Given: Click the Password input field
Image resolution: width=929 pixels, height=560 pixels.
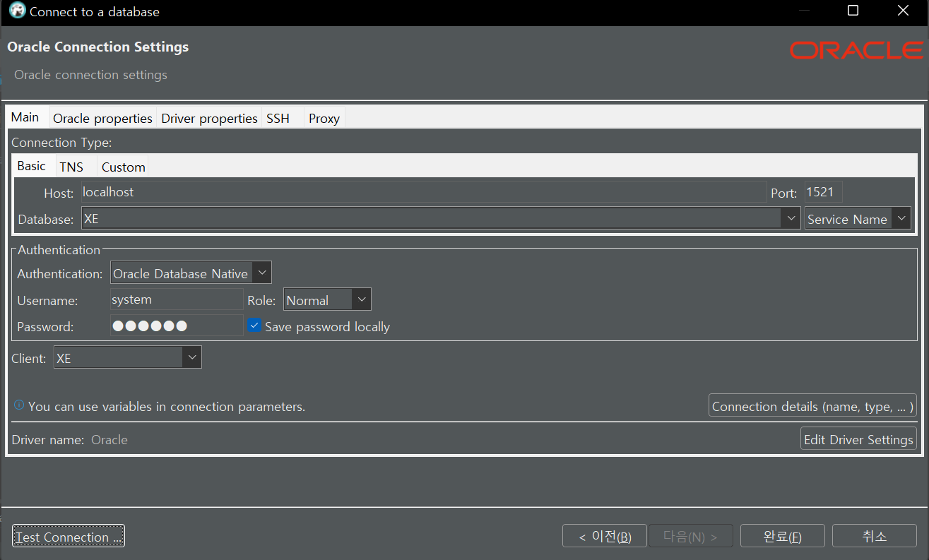Looking at the screenshot, I should point(177,326).
